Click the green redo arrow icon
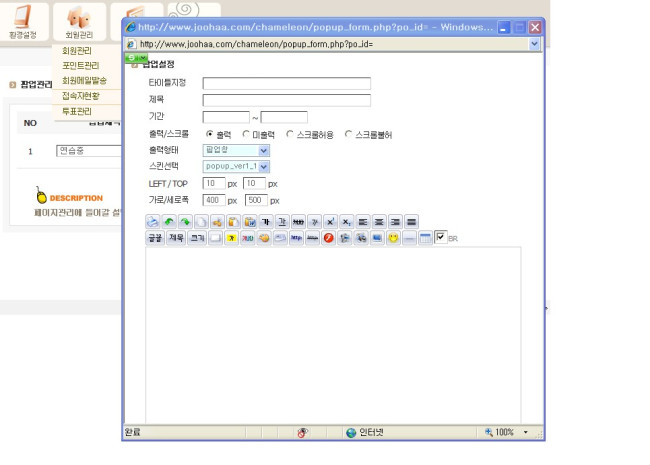The height and width of the screenshot is (465, 650). click(185, 222)
